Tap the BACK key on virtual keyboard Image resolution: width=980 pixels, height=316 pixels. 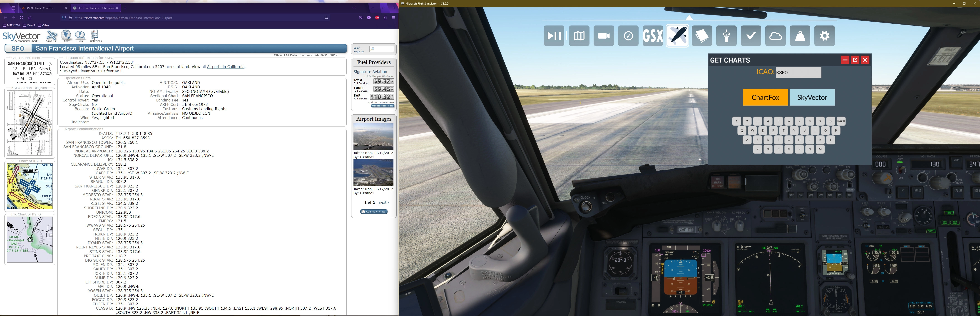(x=841, y=121)
